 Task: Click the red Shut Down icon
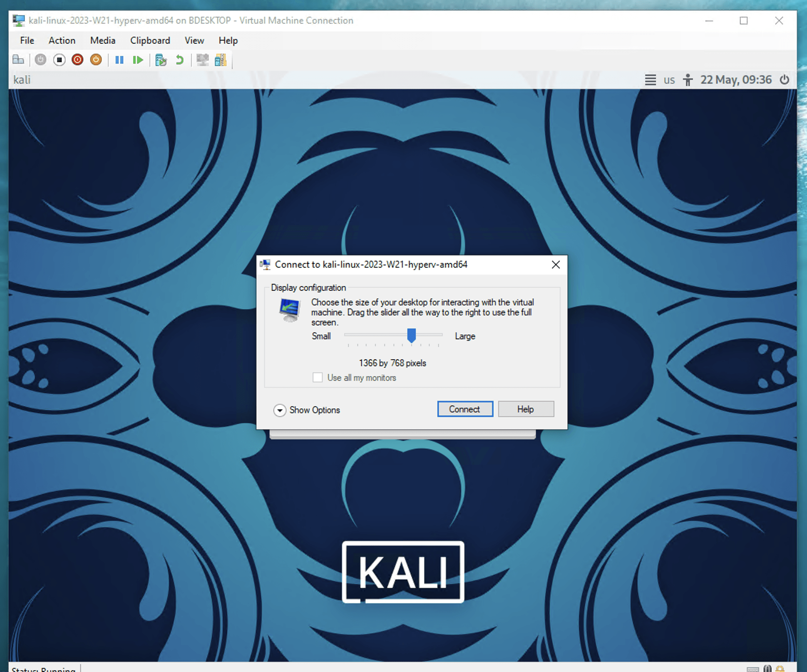[77, 60]
